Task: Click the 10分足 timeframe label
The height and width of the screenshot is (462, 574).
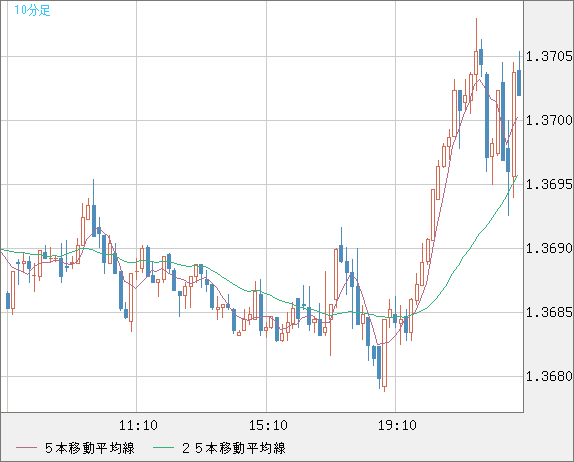Action: (x=32, y=10)
